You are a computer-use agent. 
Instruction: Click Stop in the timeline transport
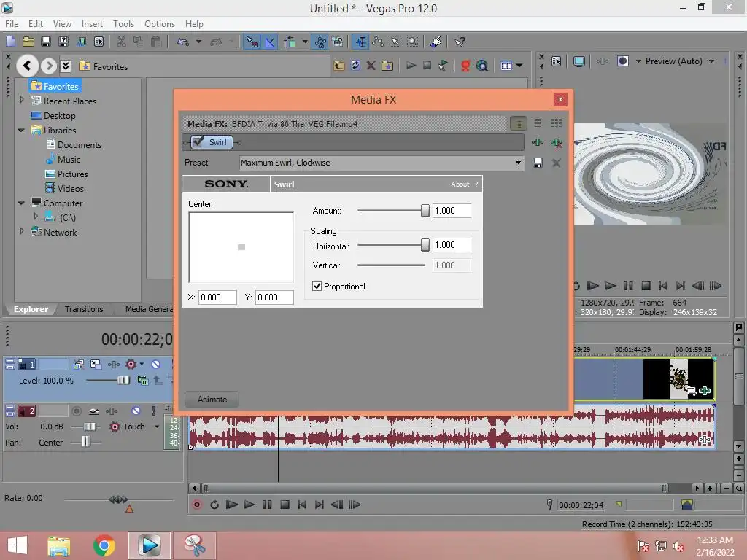coord(285,505)
